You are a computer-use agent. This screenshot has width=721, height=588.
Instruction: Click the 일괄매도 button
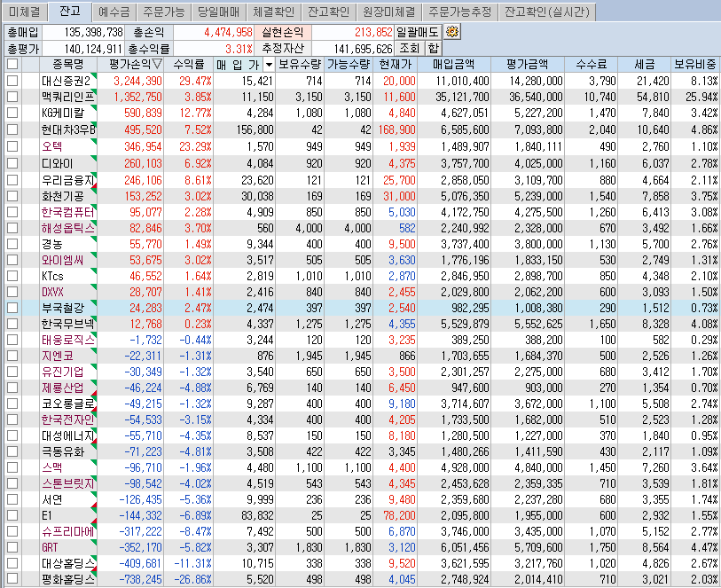[x=418, y=32]
